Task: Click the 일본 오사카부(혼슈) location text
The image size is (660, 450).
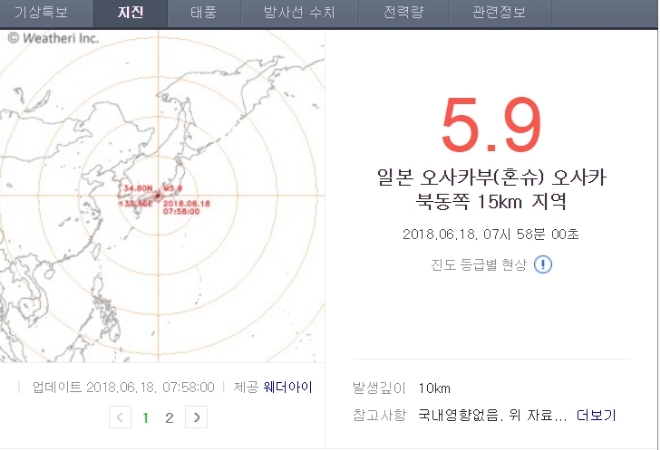Action: 491,189
